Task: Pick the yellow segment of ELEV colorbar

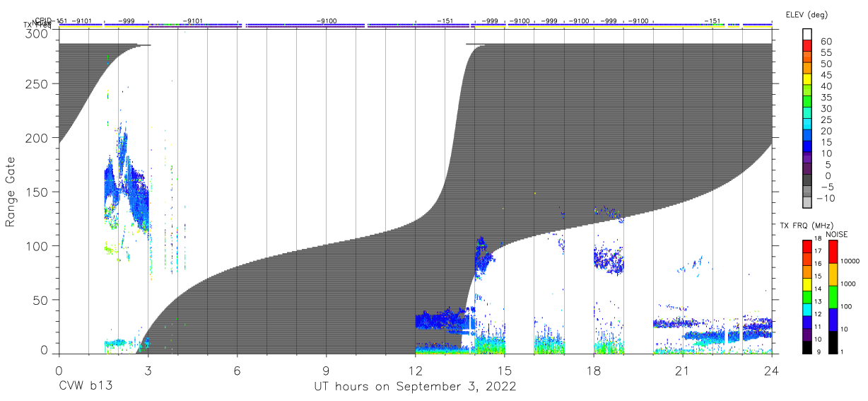Action: pyautogui.click(x=807, y=79)
